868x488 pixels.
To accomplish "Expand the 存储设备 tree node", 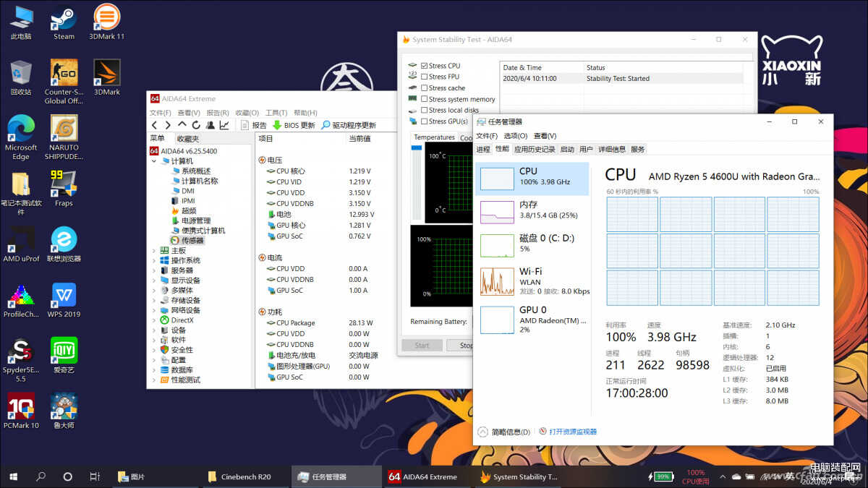I will click(x=154, y=300).
